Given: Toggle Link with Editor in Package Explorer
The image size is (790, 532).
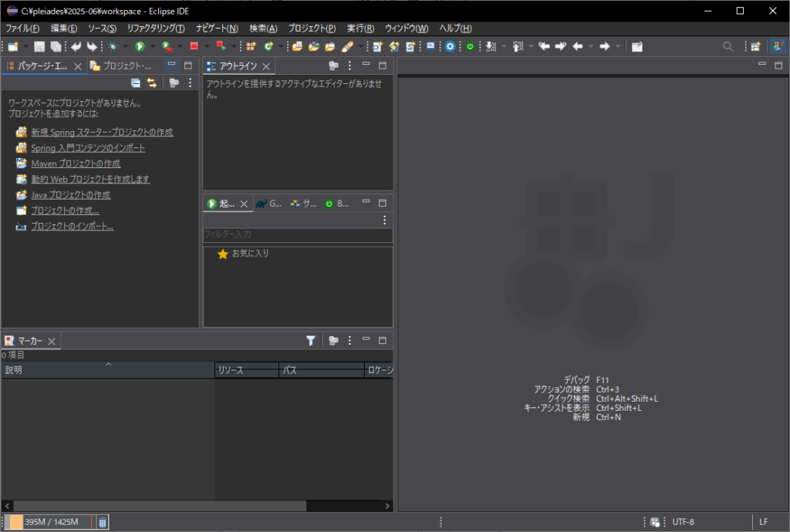Looking at the screenshot, I should pyautogui.click(x=152, y=82).
